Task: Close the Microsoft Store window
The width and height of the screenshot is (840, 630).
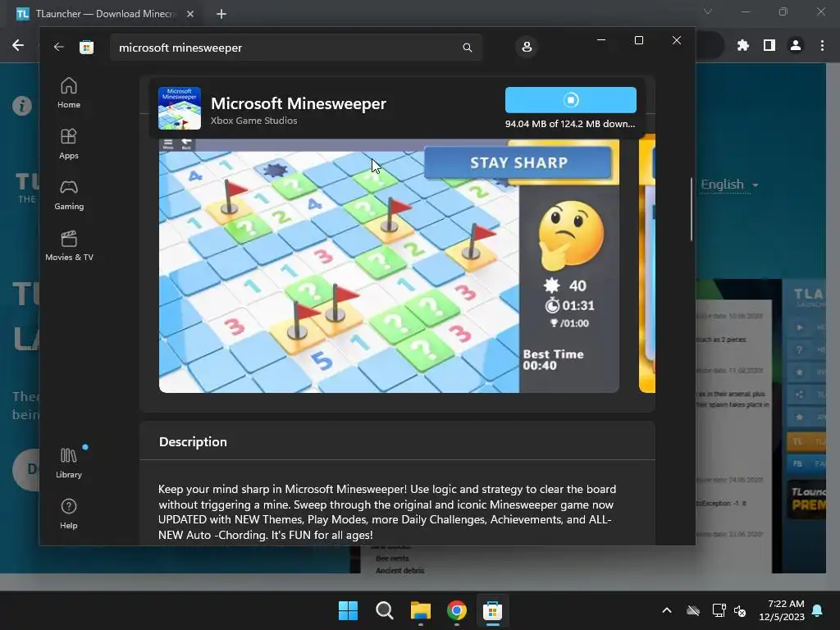Action: tap(677, 40)
